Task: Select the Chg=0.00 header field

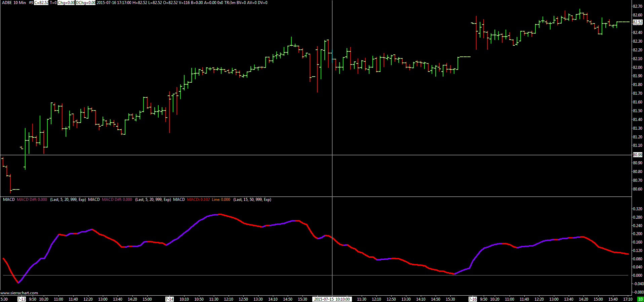Action: point(66,3)
